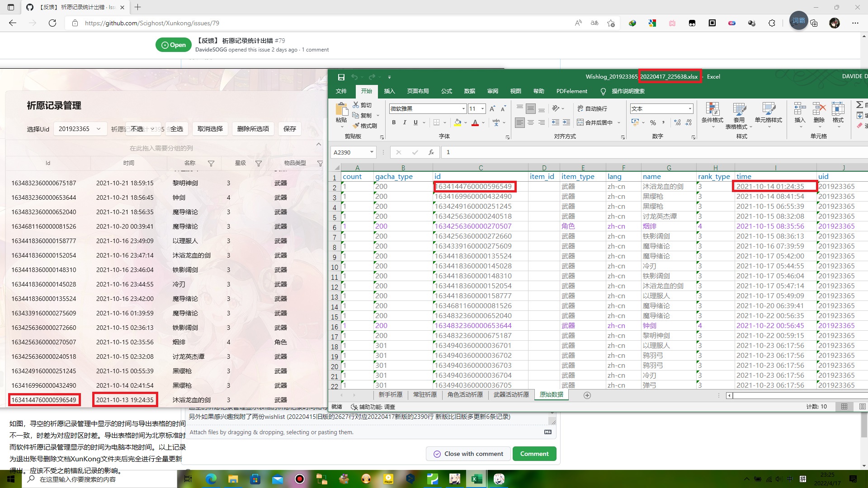Click the 删除所选项 button
Viewport: 868px width, 488px height.
[253, 129]
